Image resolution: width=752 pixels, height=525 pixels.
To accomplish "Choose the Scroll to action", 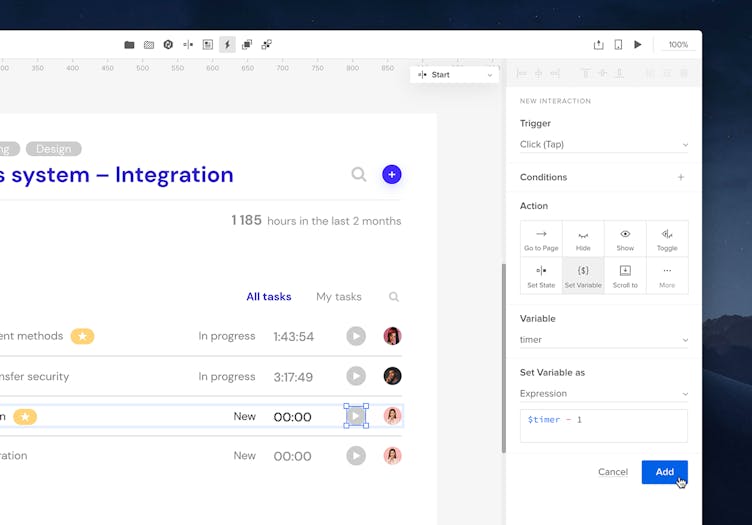I will click(625, 276).
